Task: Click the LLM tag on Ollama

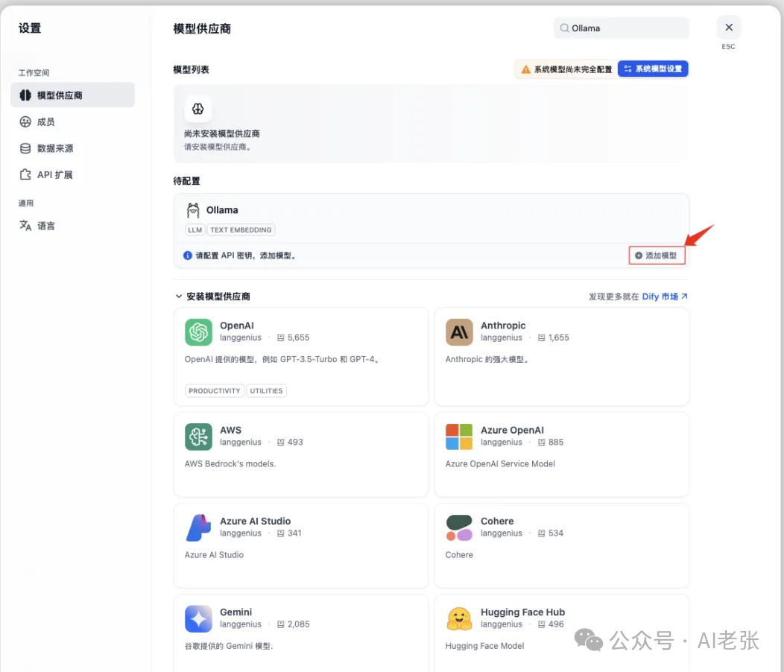Action: 195,230
